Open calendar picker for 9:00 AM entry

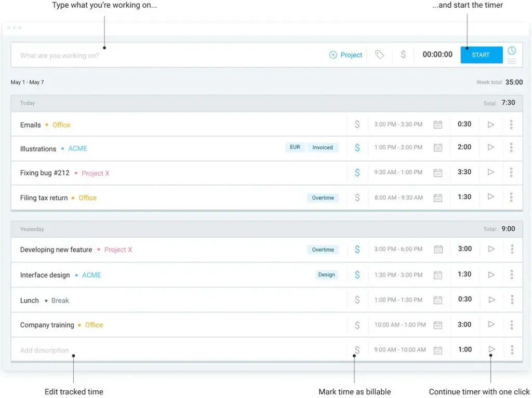[438, 350]
